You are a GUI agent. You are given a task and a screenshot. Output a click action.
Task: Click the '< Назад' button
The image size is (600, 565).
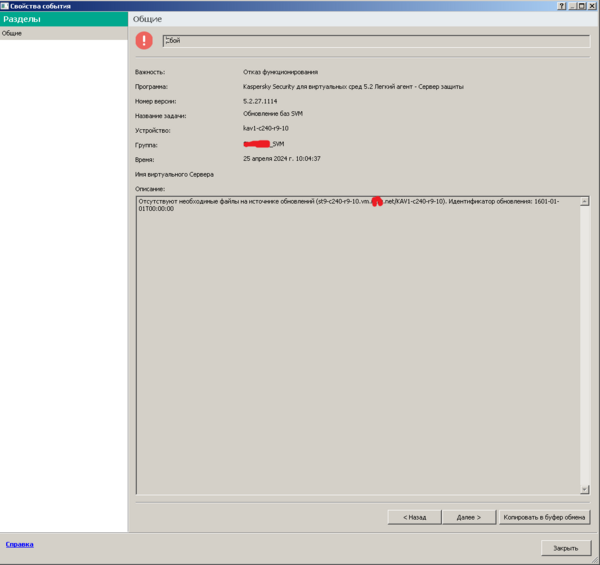(414, 517)
